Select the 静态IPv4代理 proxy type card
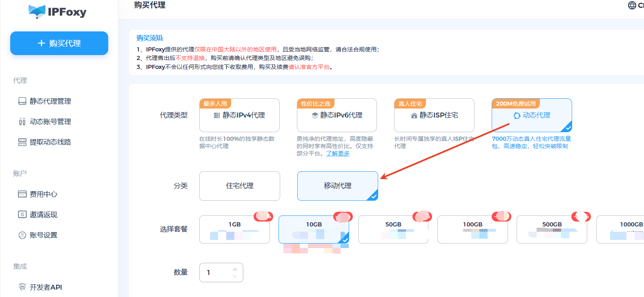This screenshot has height=297, width=644. click(239, 115)
